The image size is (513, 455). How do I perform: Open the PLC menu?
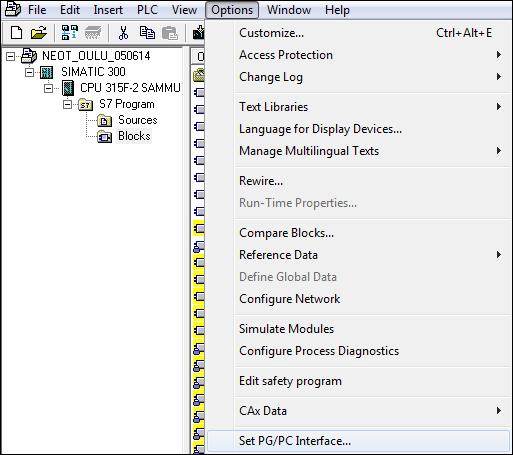coord(147,10)
